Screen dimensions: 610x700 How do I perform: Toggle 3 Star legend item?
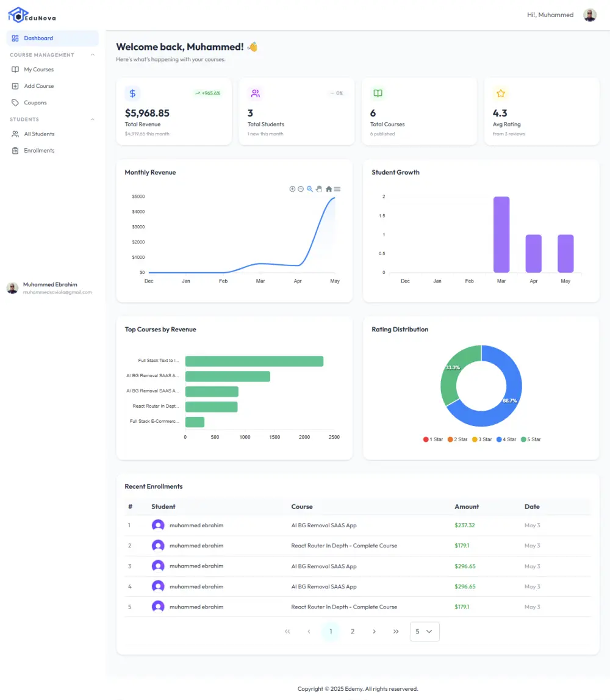coord(482,439)
